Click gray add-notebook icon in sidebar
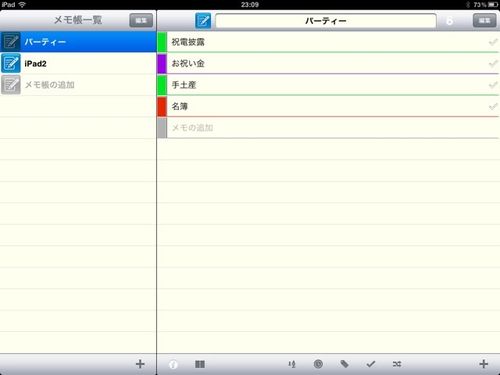Viewport: 500px width, 375px height. point(11,85)
